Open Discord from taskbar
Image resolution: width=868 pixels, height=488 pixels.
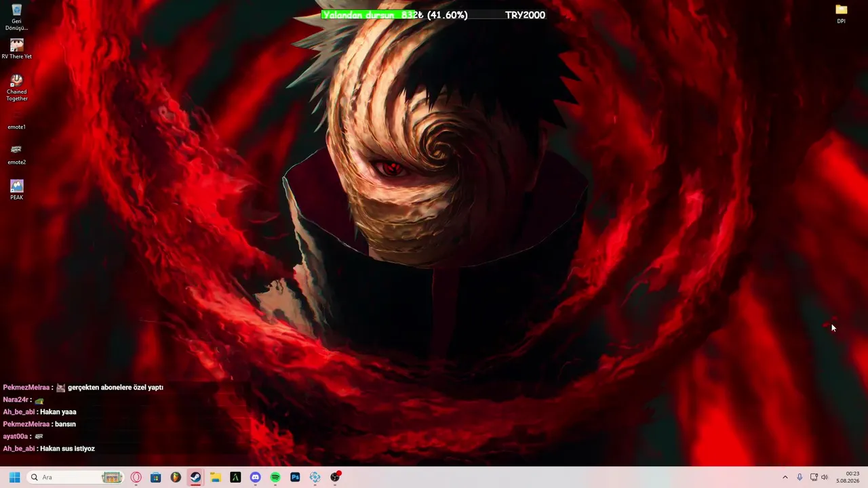pos(255,477)
